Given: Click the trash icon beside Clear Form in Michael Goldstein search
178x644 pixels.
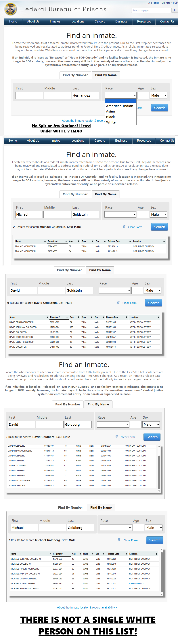Looking at the screenshot, I should pyautogui.click(x=124, y=226).
